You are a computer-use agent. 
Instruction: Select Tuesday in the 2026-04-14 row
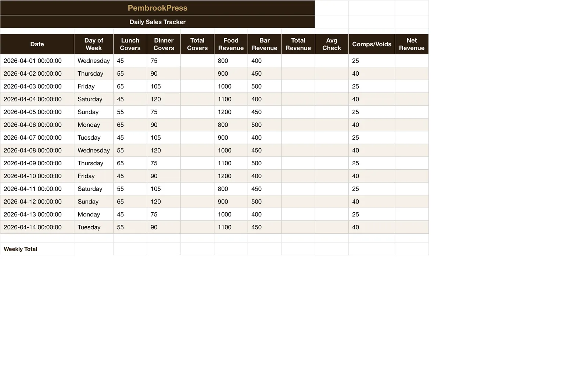coord(94,227)
